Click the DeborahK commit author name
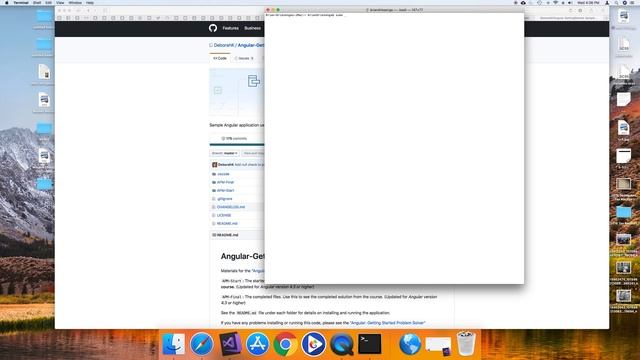 click(x=226, y=164)
